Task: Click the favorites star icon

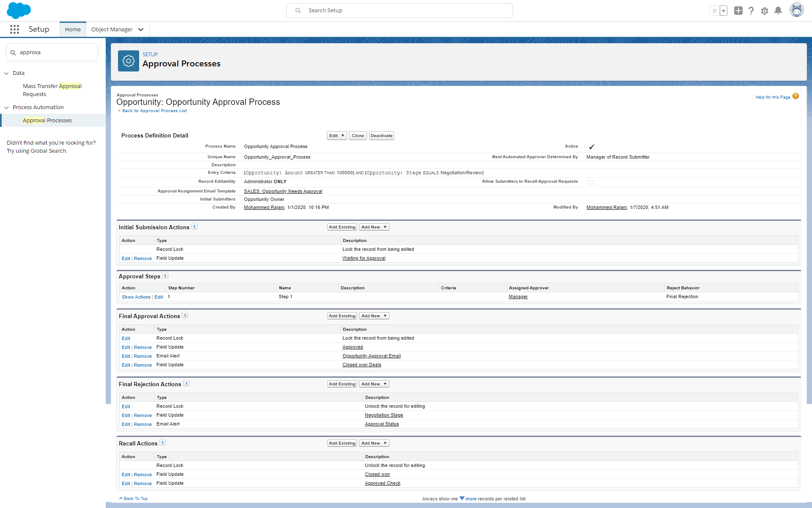Action: coord(714,11)
